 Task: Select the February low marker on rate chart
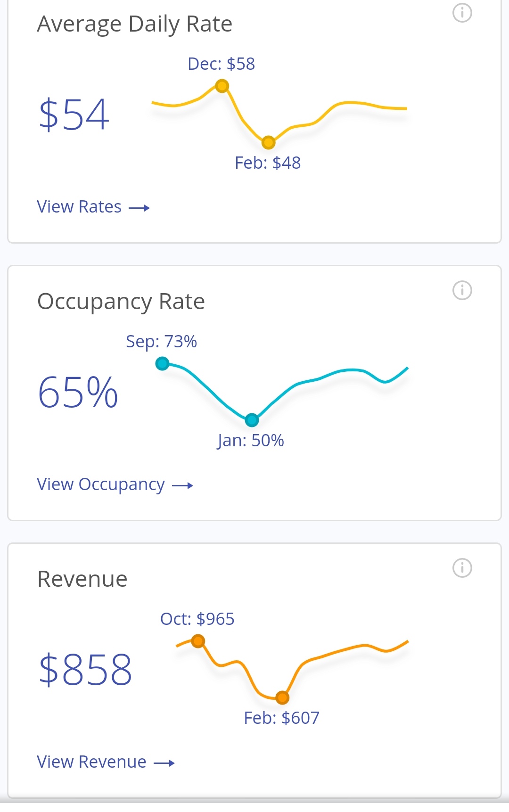pos(268,142)
